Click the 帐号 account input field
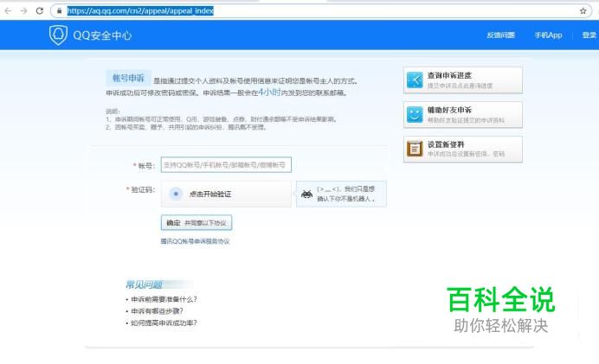 coord(226,165)
